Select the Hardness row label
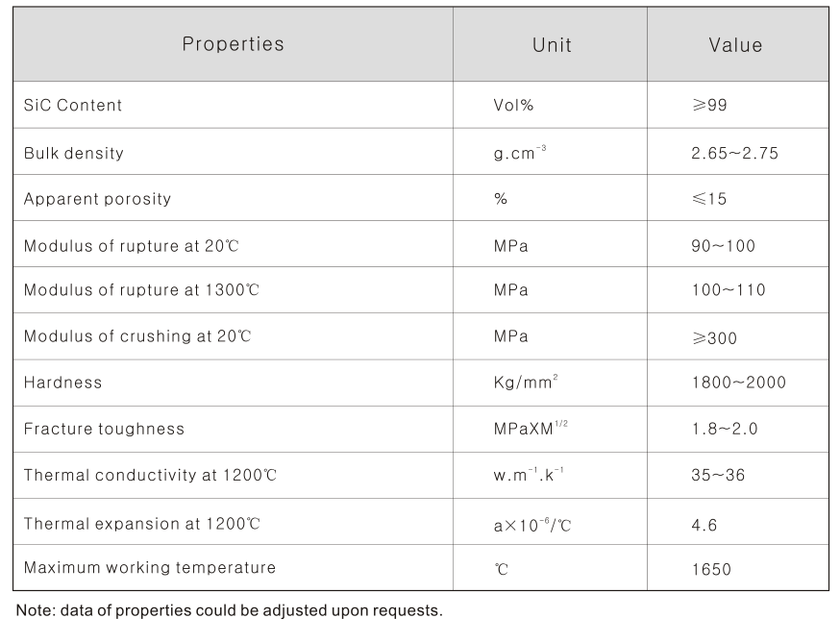Viewport: 840px width, 643px height. point(62,383)
